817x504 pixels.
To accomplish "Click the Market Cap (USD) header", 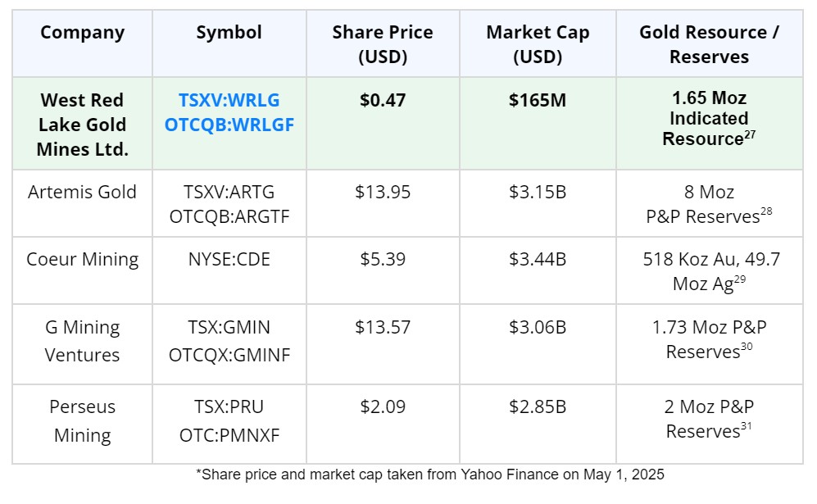I will (538, 44).
